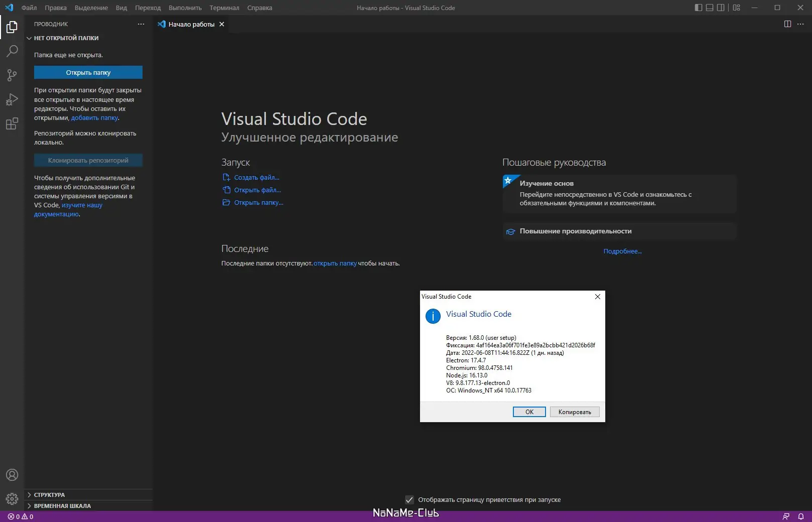Viewport: 812px width, 522px height.
Task: Click the 'Создать файл...' link
Action: coord(256,178)
